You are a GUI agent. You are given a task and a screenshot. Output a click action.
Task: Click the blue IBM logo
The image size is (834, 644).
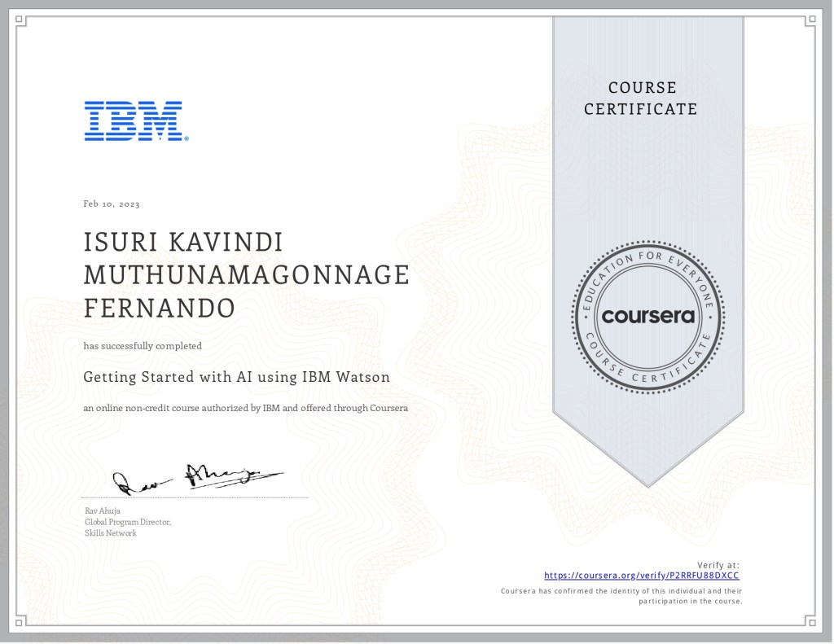135,121
